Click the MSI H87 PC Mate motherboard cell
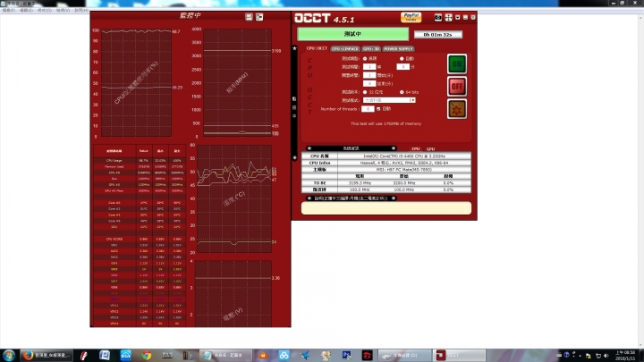Viewport: 644px width, 362px height. [404, 170]
